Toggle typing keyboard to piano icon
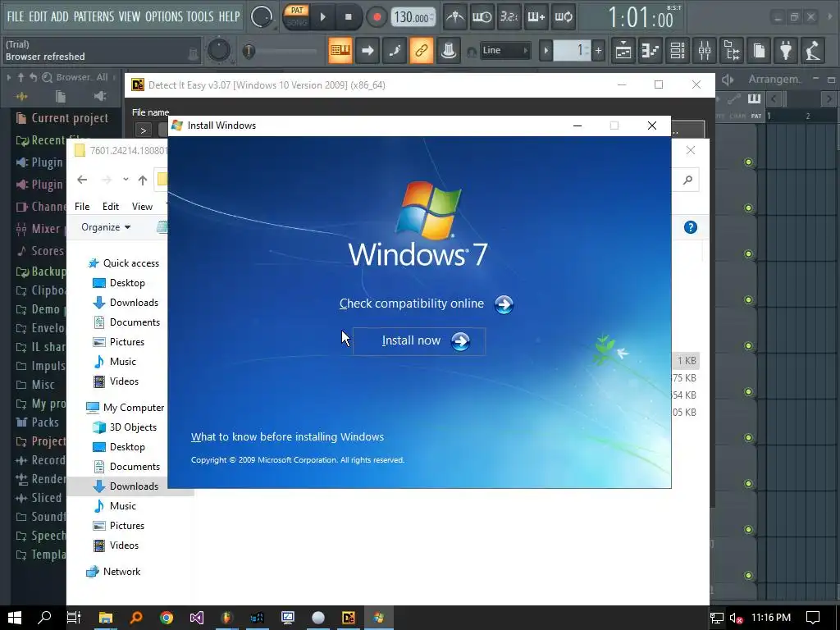 pyautogui.click(x=340, y=51)
